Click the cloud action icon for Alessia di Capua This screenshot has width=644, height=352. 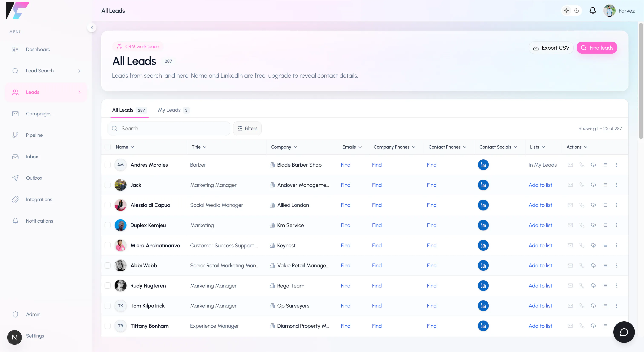point(593,205)
